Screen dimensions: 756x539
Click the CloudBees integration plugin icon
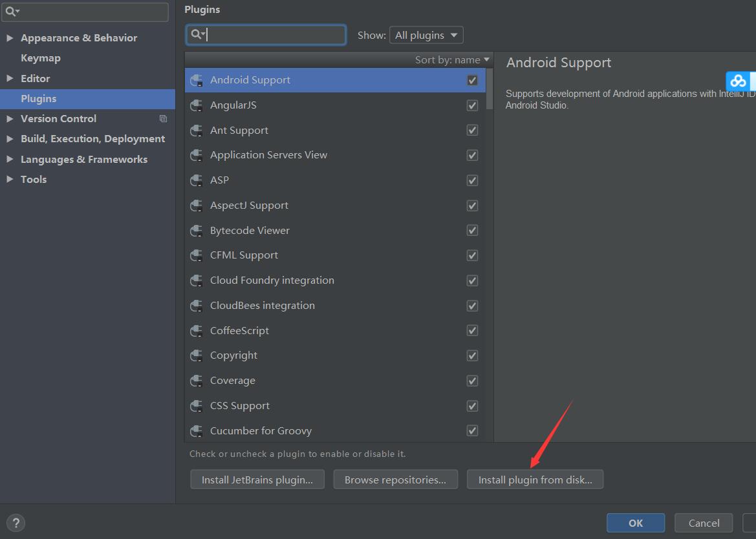click(x=197, y=306)
